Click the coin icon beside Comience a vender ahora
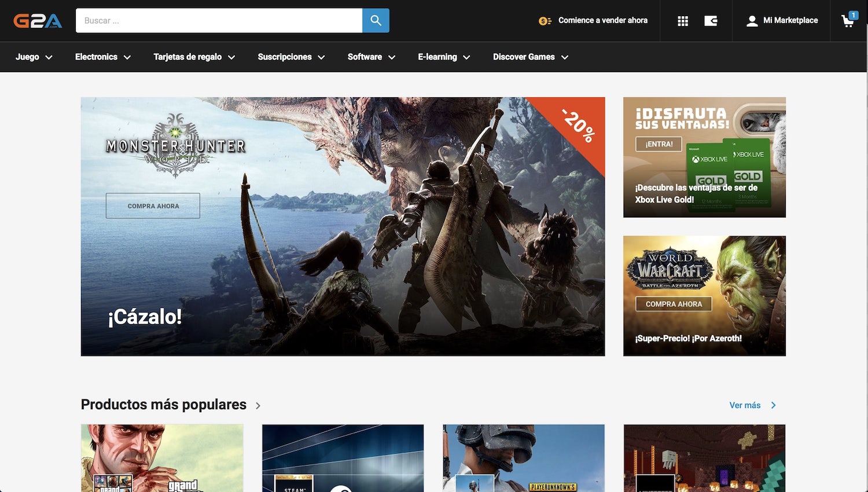Screen dimensions: 868x492 543,20
